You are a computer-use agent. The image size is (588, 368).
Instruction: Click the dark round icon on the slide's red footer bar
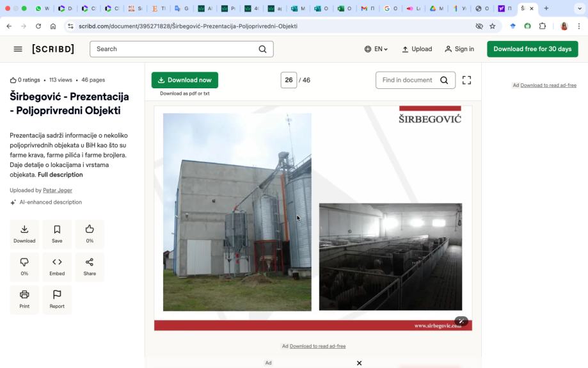click(x=461, y=321)
